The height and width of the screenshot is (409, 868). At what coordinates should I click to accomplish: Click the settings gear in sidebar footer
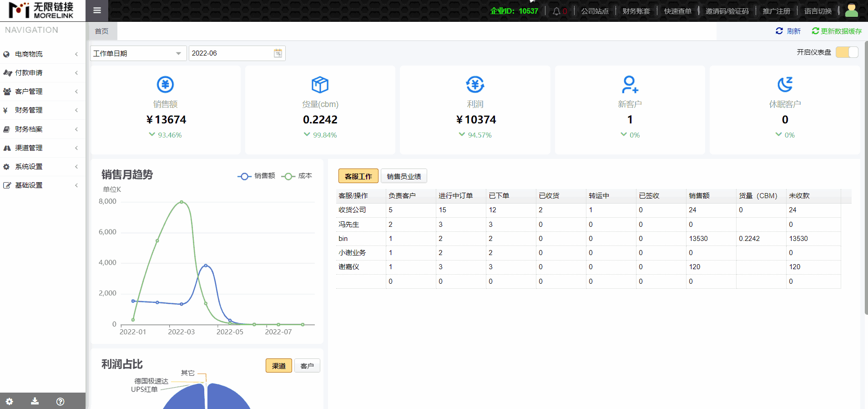pos(10,401)
